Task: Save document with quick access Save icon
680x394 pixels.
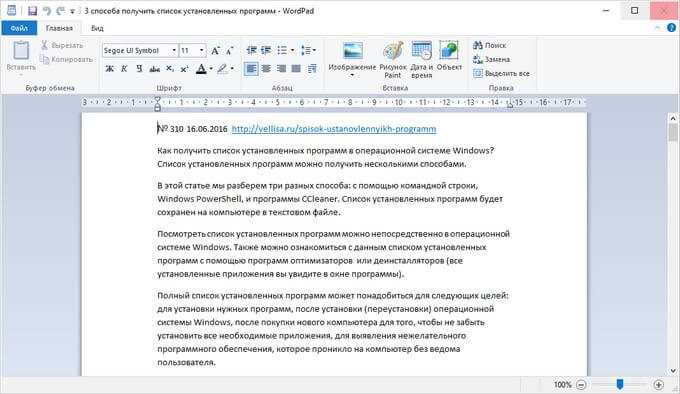Action: (x=33, y=11)
